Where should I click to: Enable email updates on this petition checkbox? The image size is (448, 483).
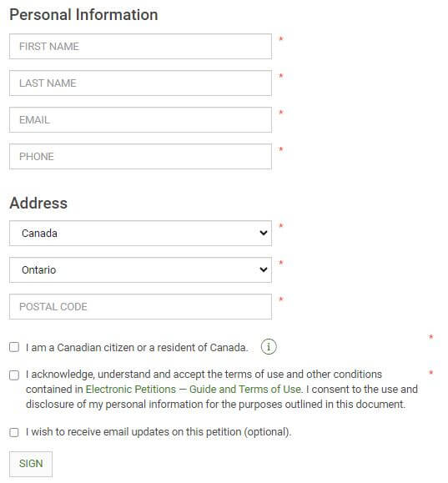[x=14, y=432]
